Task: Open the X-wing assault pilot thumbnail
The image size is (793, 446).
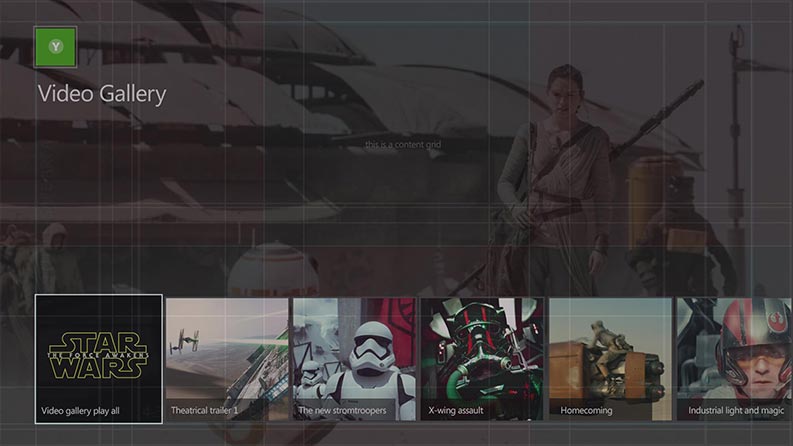Action: click(x=482, y=350)
